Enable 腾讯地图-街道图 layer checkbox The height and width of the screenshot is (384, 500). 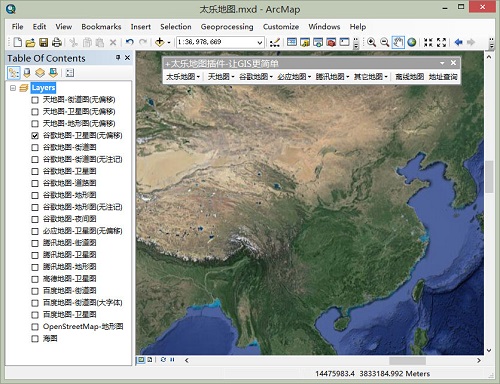tap(35, 243)
